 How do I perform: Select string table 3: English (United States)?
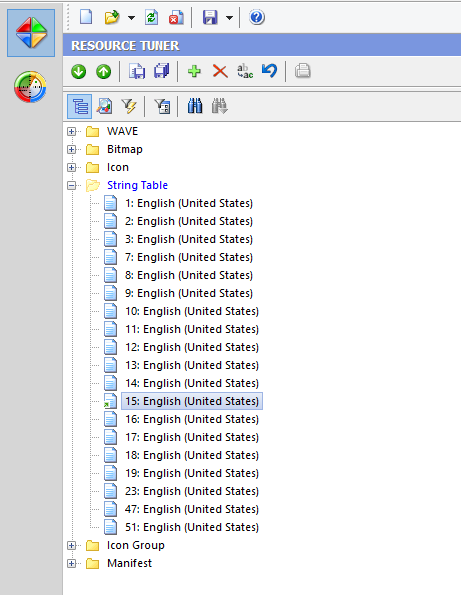tap(189, 239)
